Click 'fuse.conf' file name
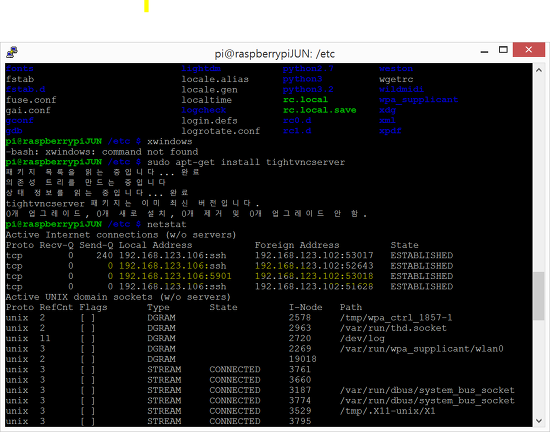Viewport: 550px width, 432px height. [31, 100]
